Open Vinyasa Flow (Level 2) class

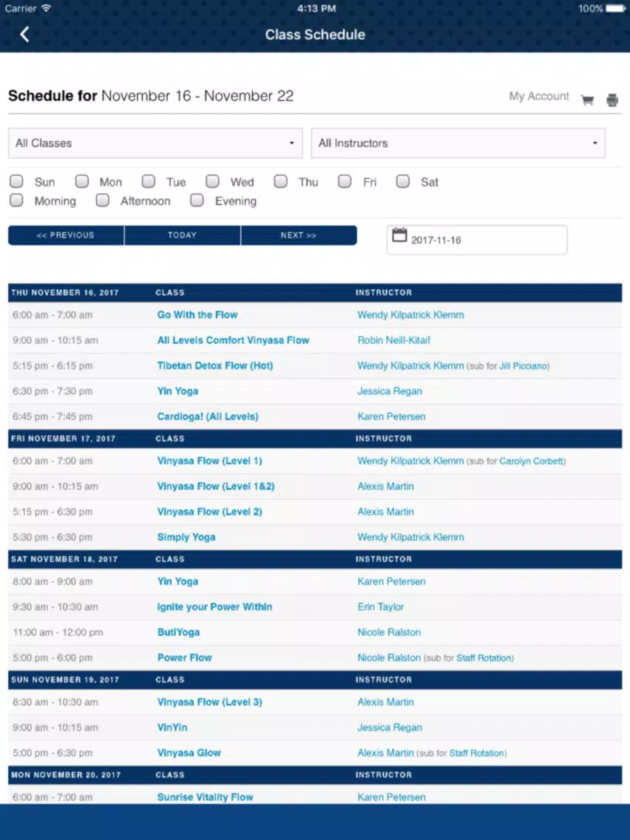point(209,512)
